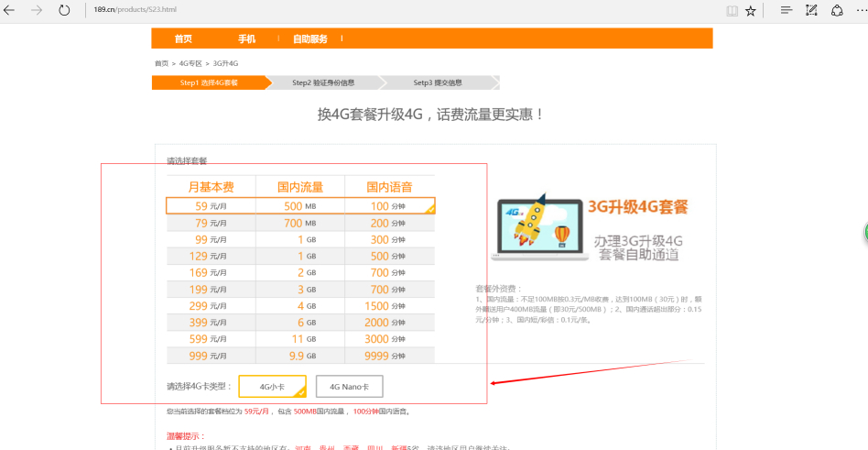Click the browser back arrow
Screen dimensions: 868x450
click(x=10, y=10)
